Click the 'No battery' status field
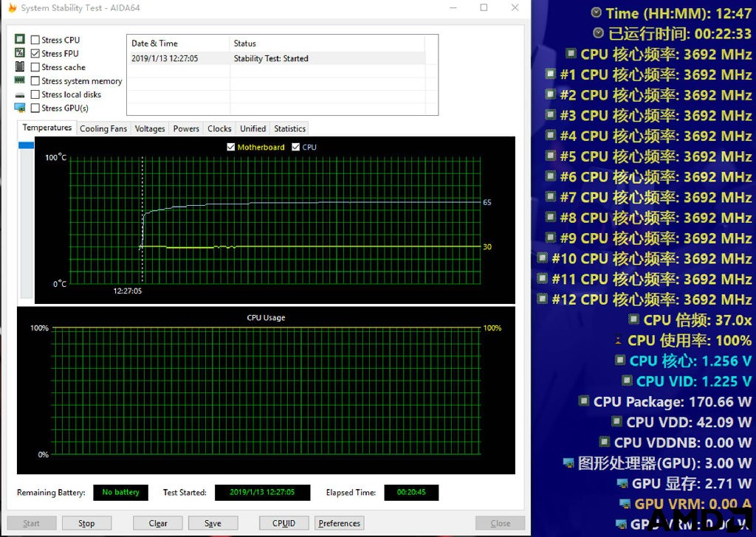756x537 pixels. (120, 492)
